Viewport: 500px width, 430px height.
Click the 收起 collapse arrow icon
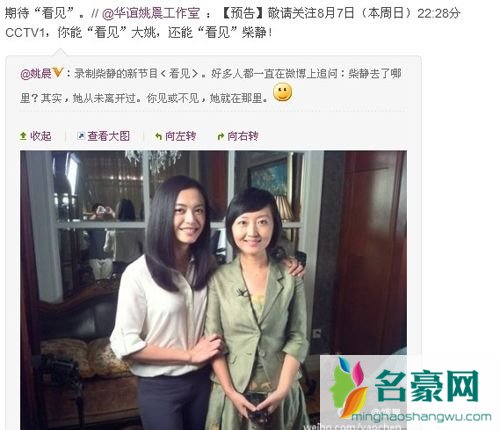pos(23,136)
